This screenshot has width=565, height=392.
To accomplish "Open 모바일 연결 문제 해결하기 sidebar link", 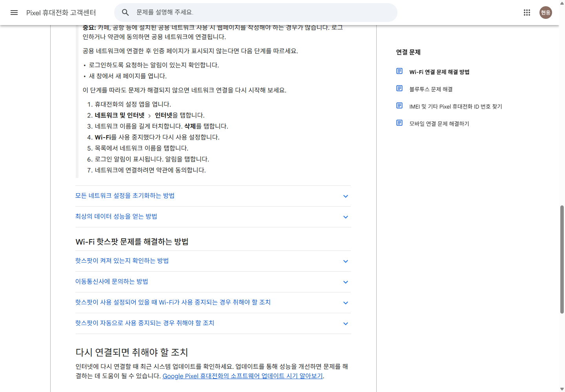I will (439, 123).
